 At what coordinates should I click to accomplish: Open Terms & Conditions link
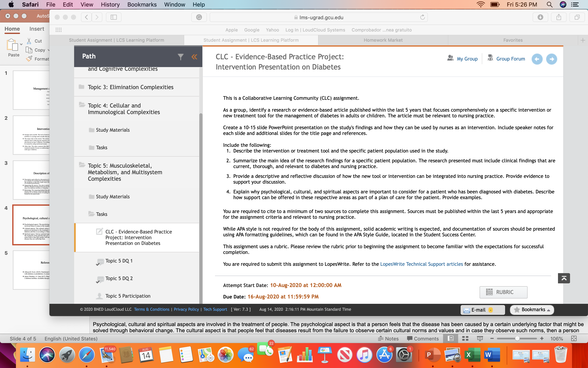[152, 309]
